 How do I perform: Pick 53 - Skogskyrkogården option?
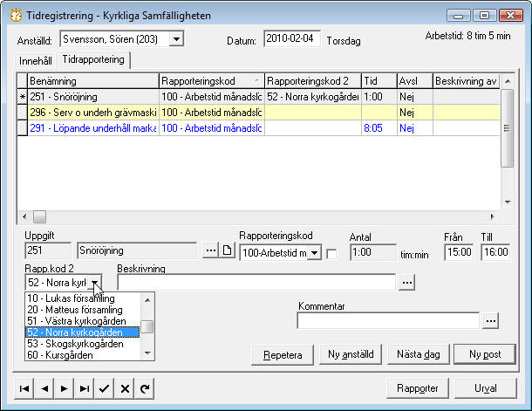83,344
